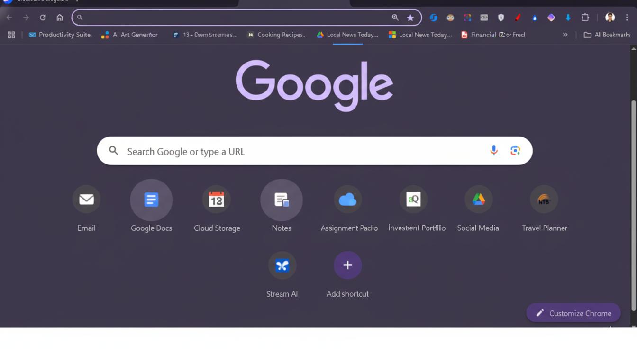Open the Cloud Storage shortcut
Image resolution: width=637 pixels, height=364 pixels.
(217, 200)
